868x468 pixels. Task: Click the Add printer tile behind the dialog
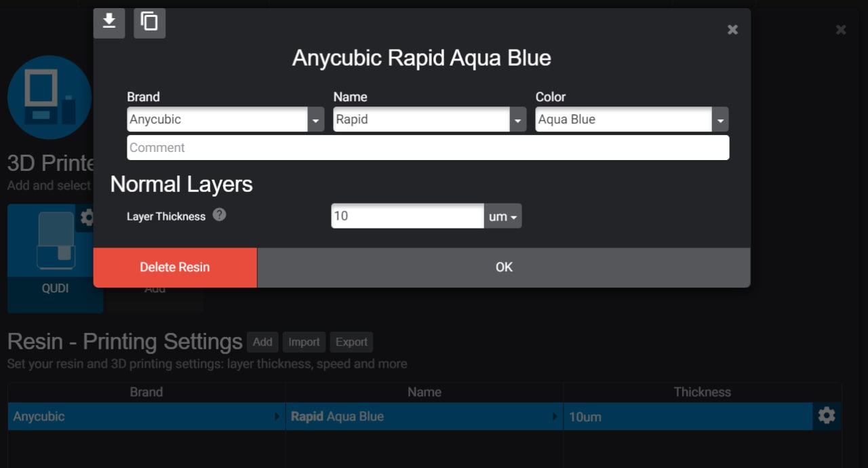pos(155,289)
